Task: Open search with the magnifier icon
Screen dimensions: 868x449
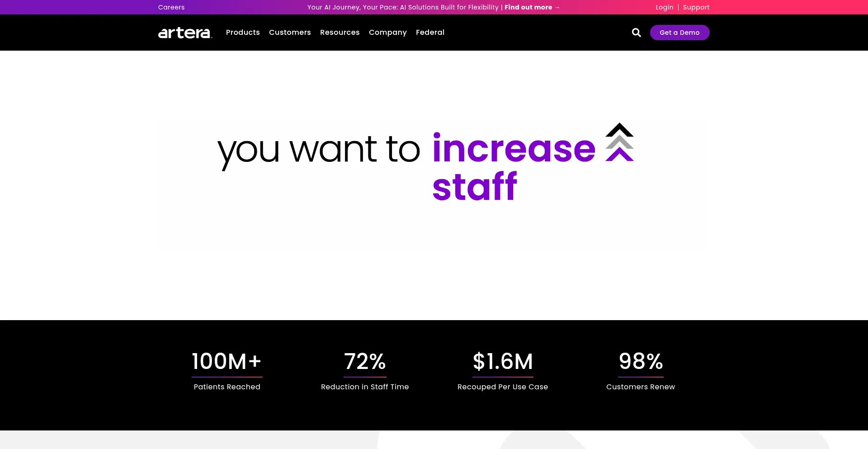Action: [636, 33]
